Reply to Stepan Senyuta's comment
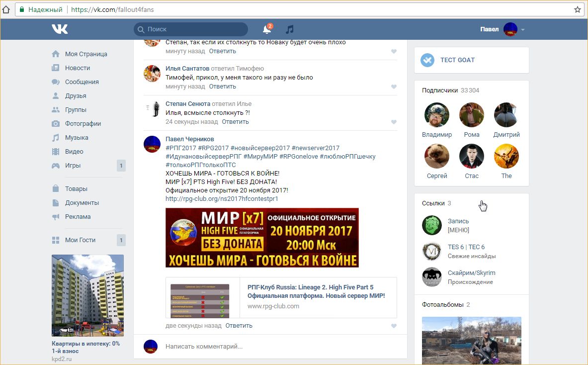The width and height of the screenshot is (588, 365). (x=235, y=122)
